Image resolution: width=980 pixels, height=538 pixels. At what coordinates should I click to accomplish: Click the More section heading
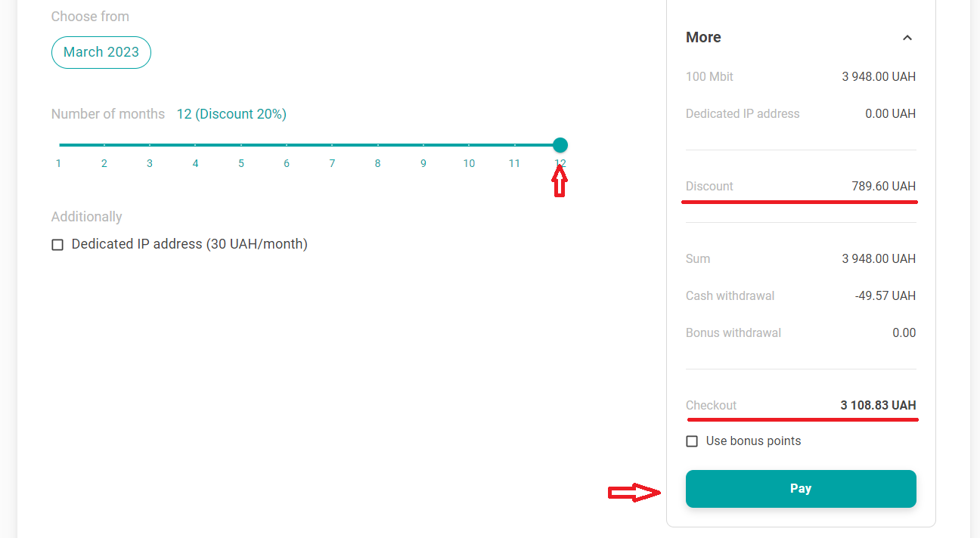pos(703,37)
